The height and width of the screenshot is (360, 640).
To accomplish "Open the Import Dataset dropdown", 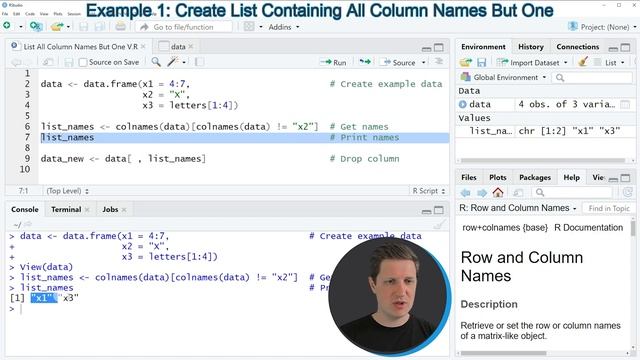I will [532, 62].
